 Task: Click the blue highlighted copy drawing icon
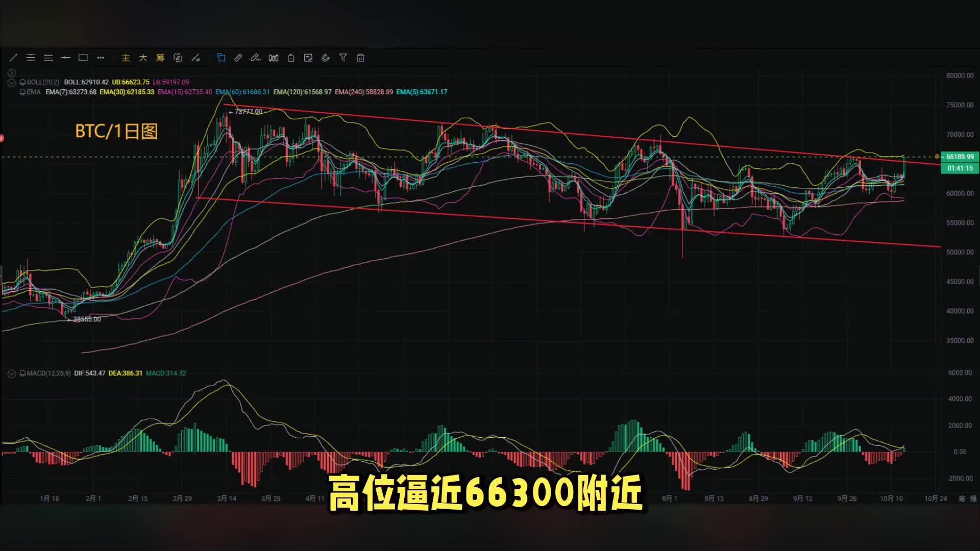tap(221, 58)
